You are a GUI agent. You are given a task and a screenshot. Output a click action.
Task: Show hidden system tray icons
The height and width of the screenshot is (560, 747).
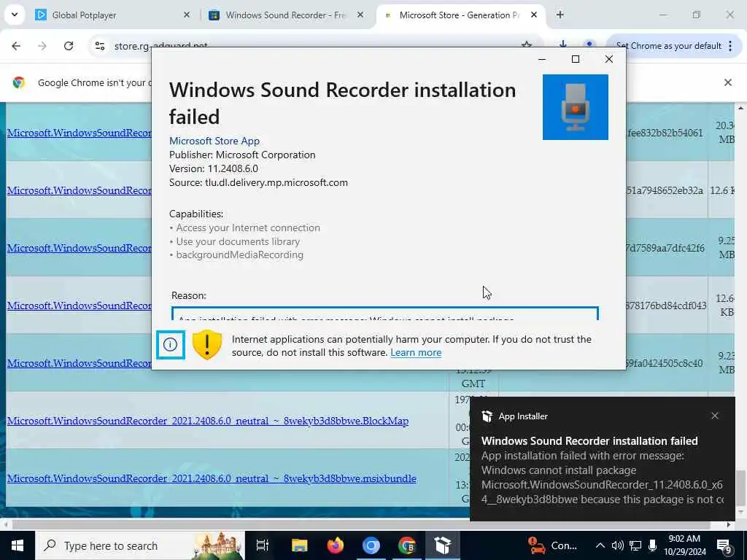600,545
